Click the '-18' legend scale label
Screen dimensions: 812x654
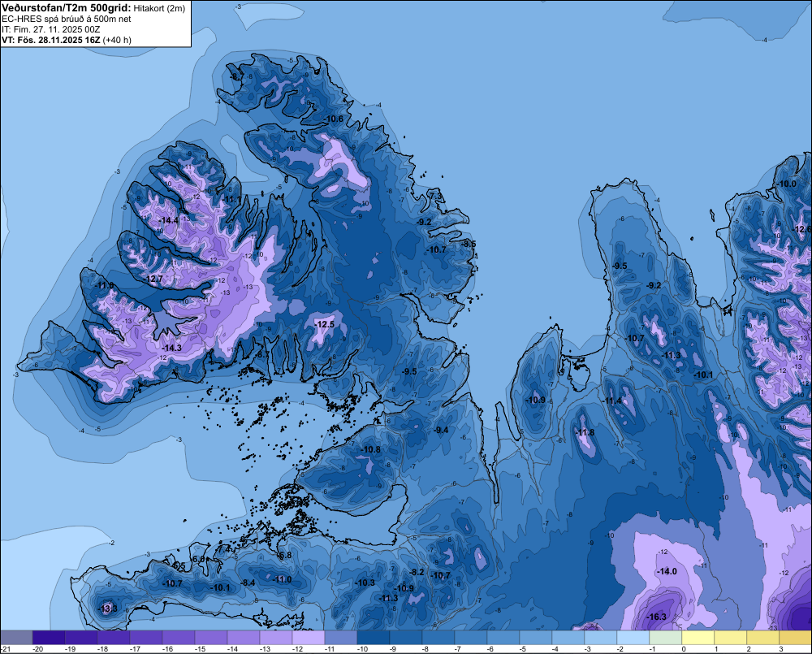pyautogui.click(x=102, y=649)
